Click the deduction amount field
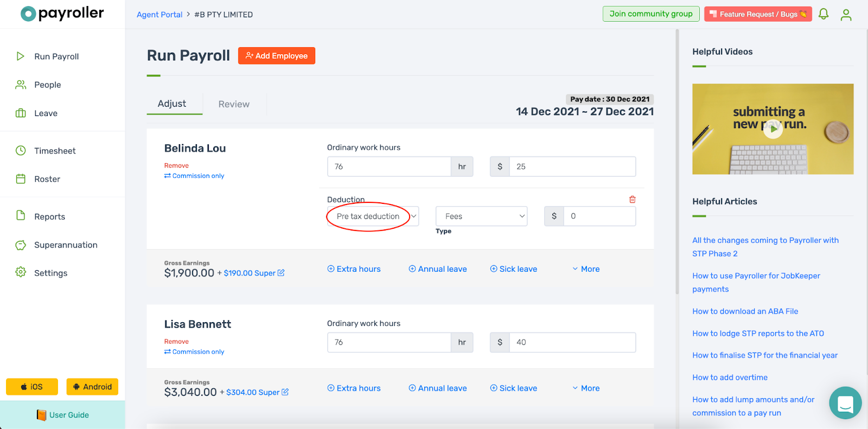Viewport: 868px width, 429px height. point(599,216)
